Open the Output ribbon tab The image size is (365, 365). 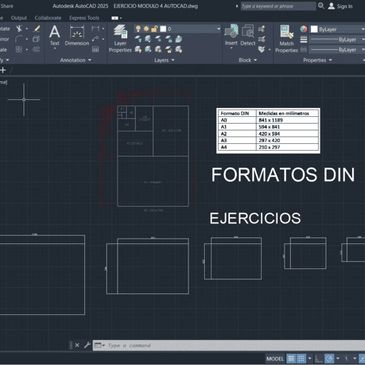click(x=19, y=18)
